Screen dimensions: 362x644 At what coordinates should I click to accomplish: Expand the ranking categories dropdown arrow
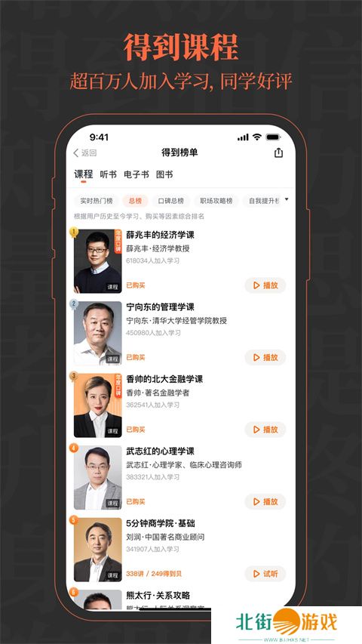(287, 199)
